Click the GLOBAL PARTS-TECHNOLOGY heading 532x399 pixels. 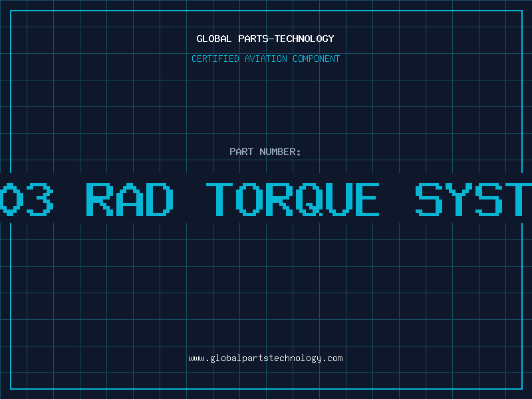click(265, 39)
